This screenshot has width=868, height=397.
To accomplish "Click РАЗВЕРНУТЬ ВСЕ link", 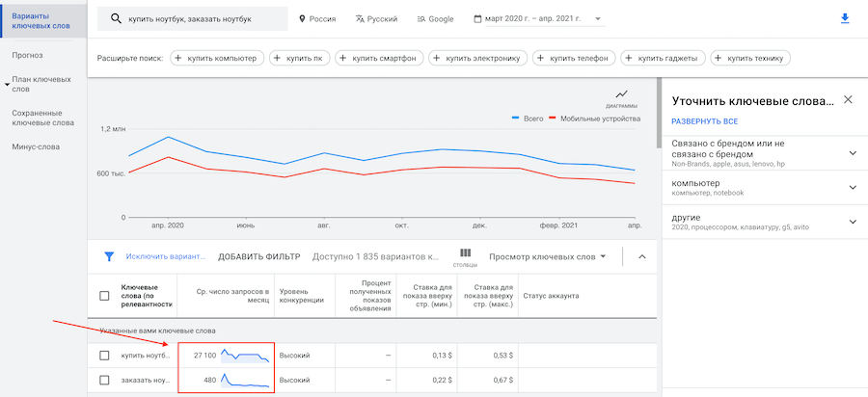I will coord(704,121).
